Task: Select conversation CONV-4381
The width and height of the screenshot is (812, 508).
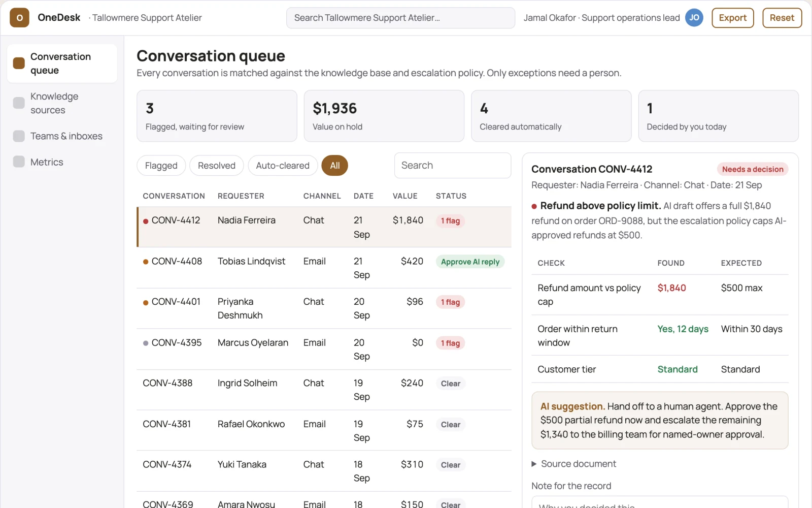Action: [324, 430]
